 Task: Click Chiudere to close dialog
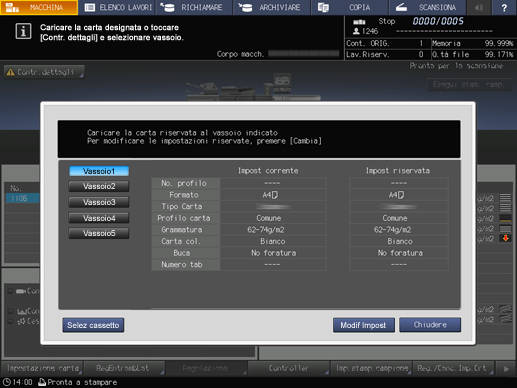(430, 325)
